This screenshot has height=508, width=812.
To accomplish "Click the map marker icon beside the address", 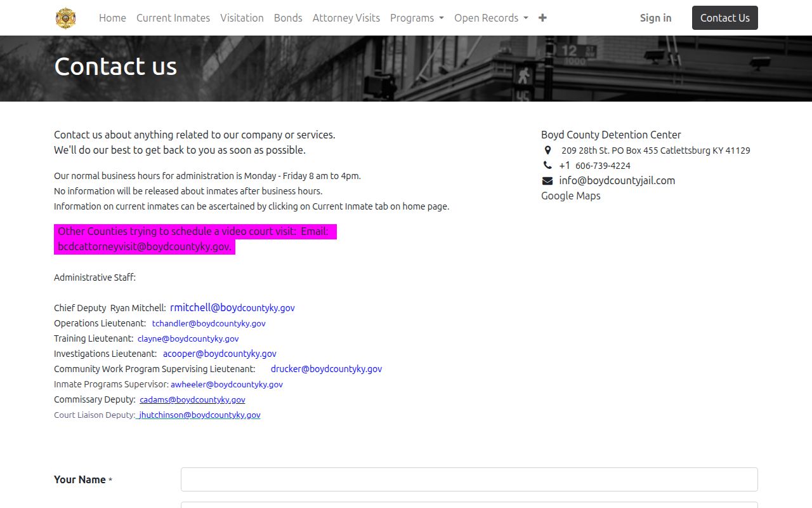I will (547, 150).
